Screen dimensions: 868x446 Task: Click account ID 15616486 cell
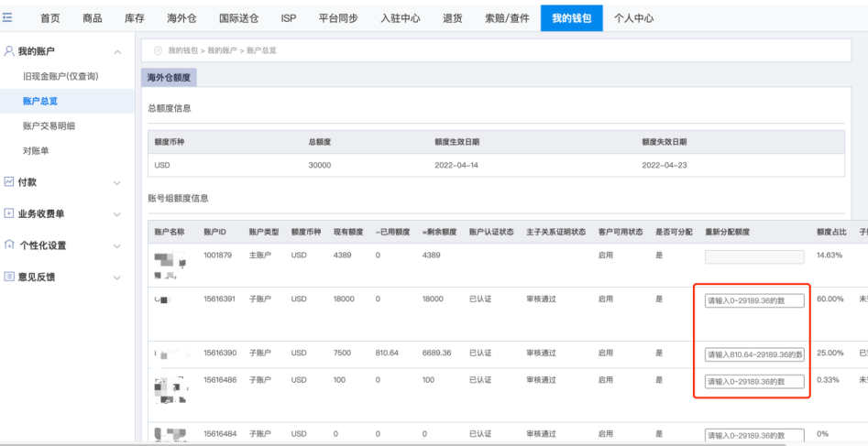tap(220, 380)
